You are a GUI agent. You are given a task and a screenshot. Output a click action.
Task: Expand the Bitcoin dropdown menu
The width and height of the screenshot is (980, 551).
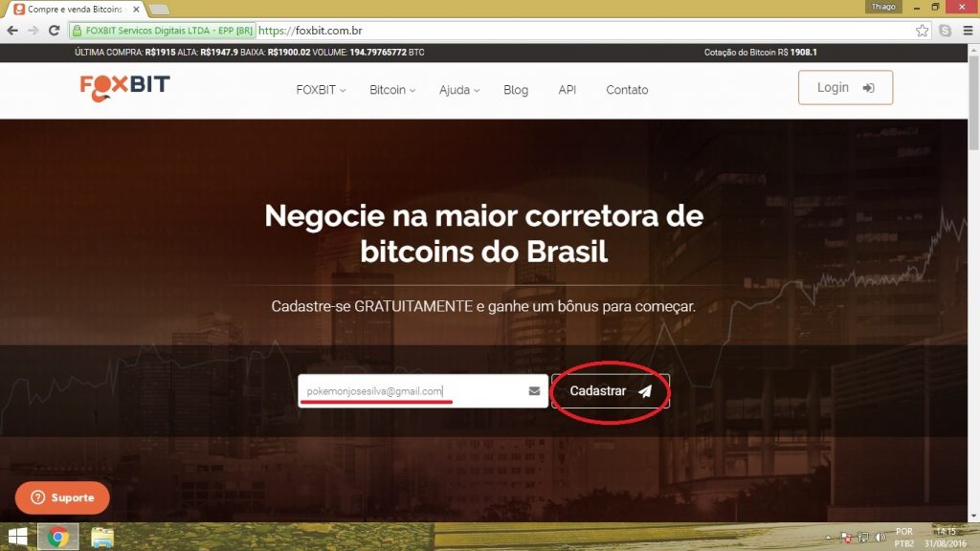392,90
